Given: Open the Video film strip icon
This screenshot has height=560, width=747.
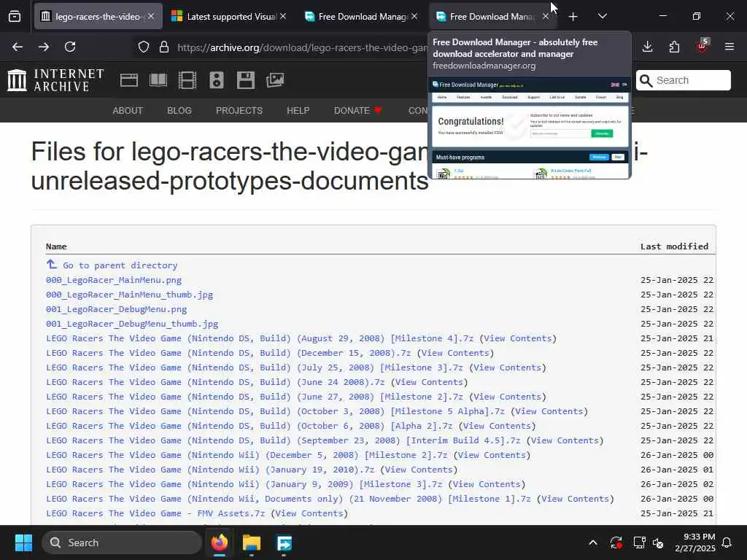Looking at the screenshot, I should (x=187, y=80).
